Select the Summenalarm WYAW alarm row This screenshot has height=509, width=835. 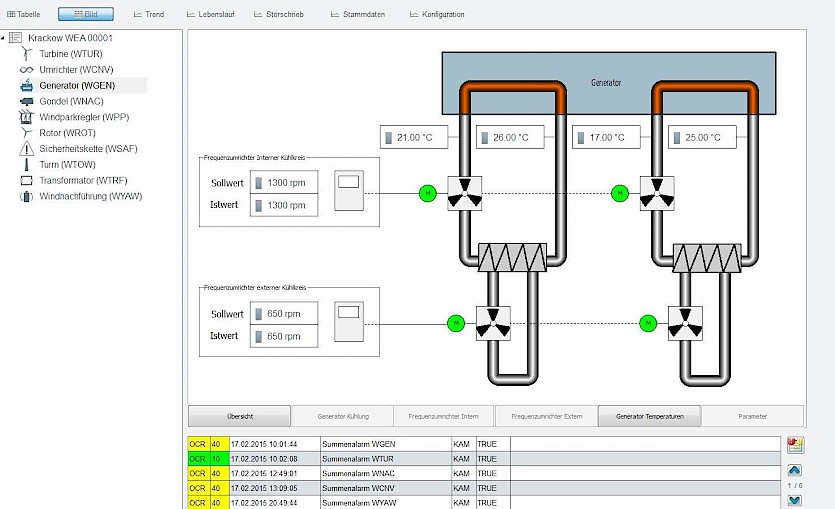pos(484,503)
